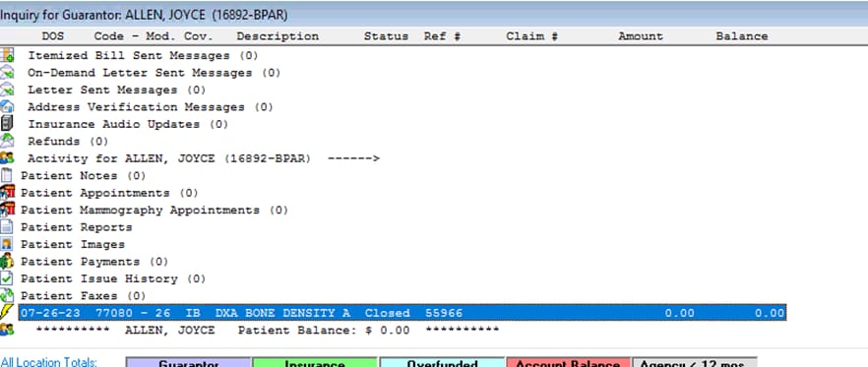This screenshot has height=367, width=868.
Task: Click the Patient Faxes icon
Action: coord(7,295)
